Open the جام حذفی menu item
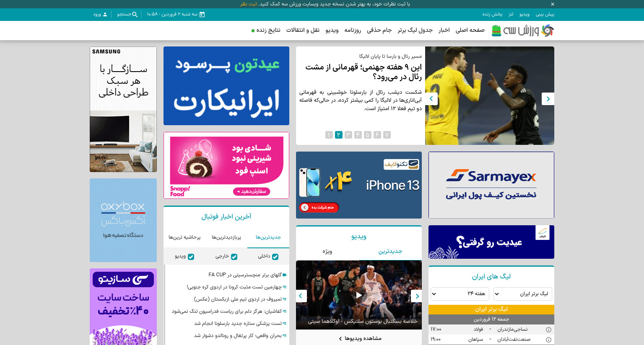Viewport: 644px width, 345px height. (x=379, y=30)
